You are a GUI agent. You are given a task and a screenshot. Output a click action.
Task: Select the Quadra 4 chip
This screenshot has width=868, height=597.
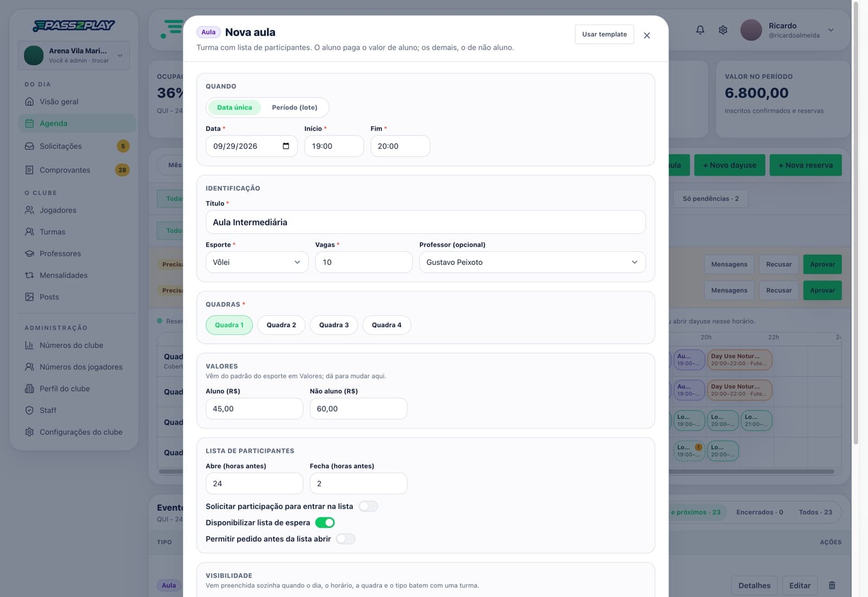click(387, 325)
